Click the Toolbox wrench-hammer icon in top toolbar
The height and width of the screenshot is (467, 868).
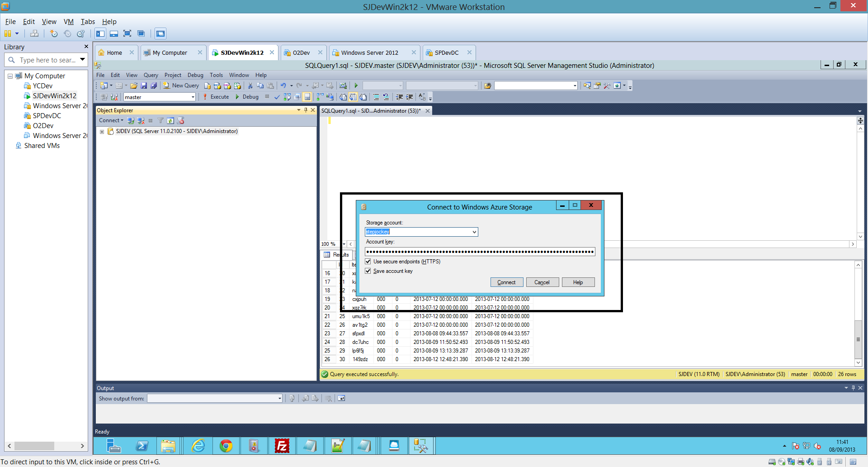[607, 86]
